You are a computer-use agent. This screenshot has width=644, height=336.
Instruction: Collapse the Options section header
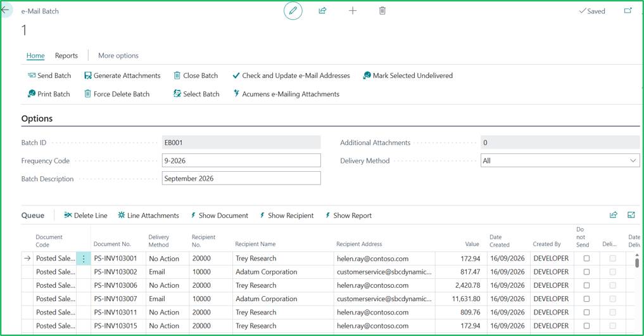point(37,119)
